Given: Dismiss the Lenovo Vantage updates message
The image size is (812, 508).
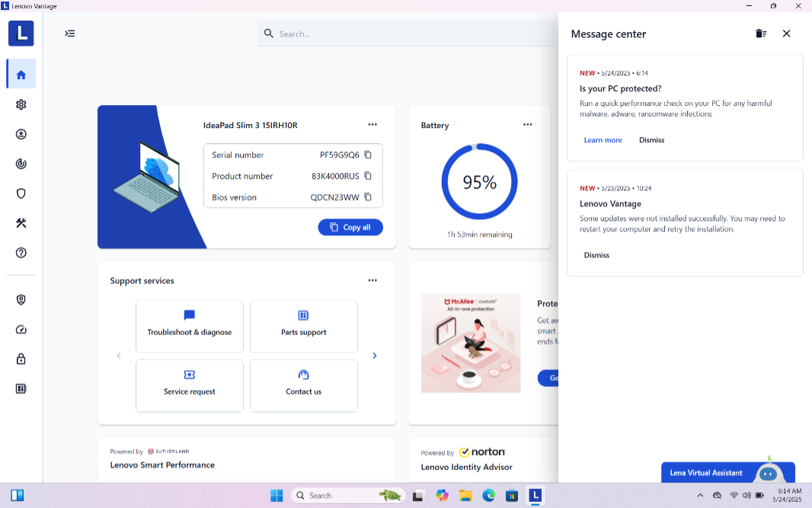Looking at the screenshot, I should (596, 255).
